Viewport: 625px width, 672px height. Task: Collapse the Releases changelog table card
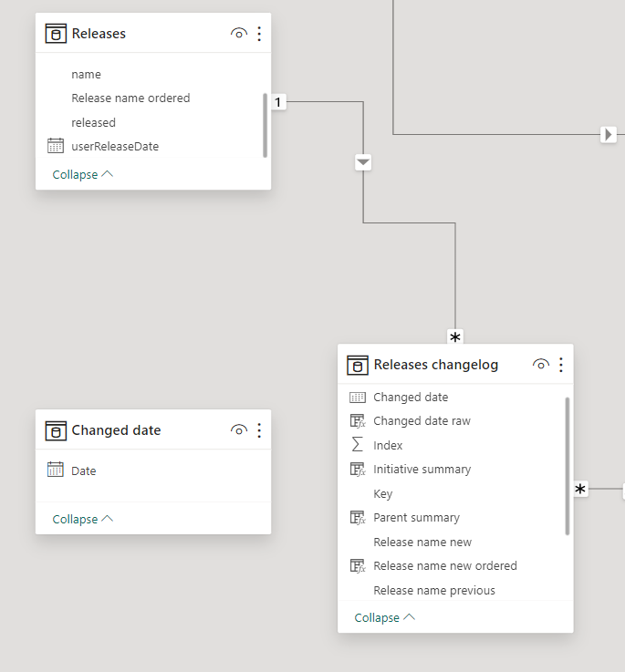pyautogui.click(x=384, y=617)
